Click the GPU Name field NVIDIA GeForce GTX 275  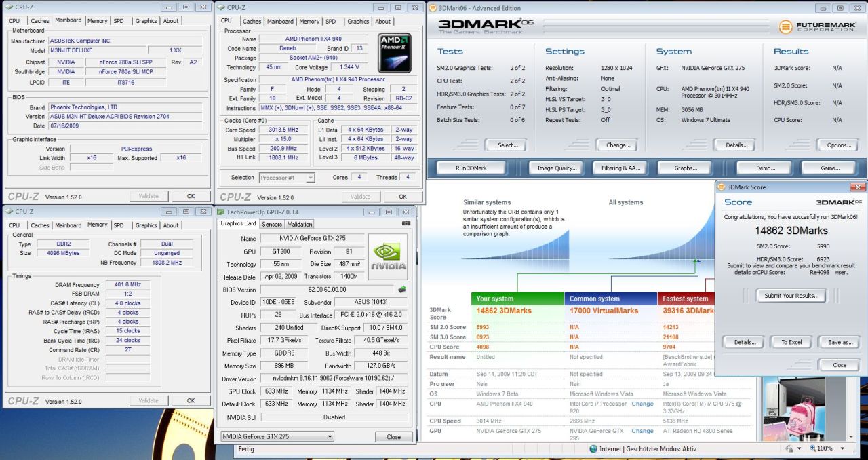click(312, 239)
